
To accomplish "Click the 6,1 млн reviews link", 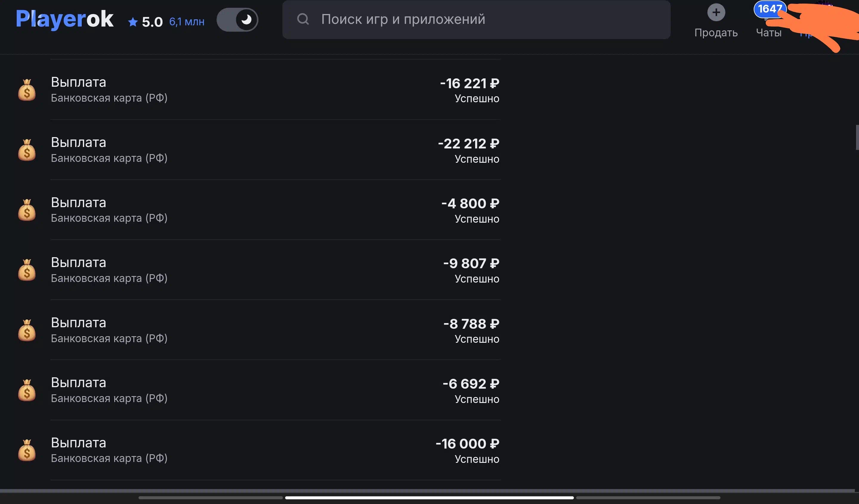I will coord(187,22).
